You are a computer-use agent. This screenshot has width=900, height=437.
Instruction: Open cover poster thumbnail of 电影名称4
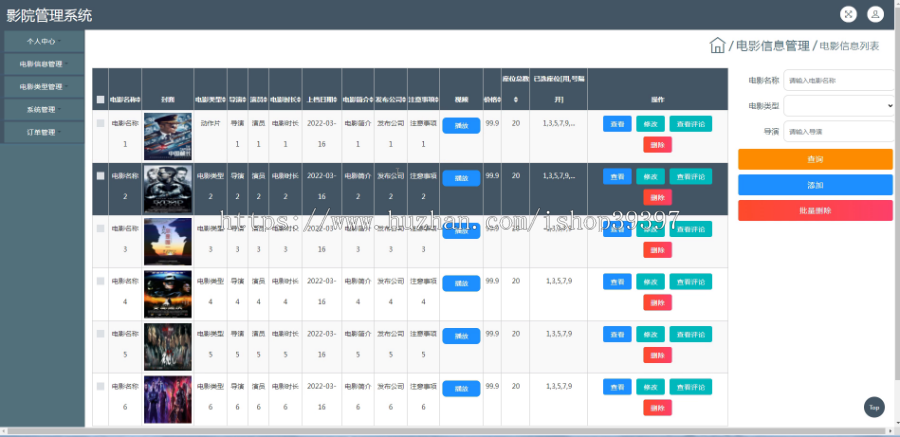[168, 294]
